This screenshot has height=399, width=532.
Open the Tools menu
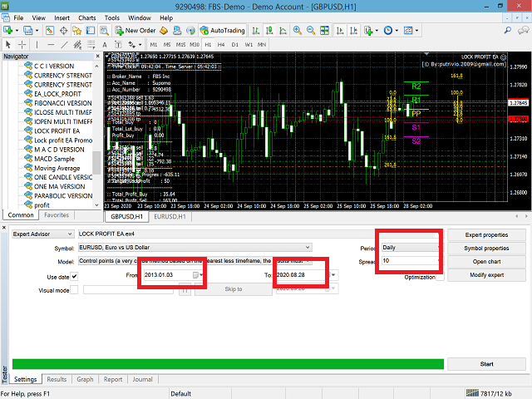coord(111,17)
